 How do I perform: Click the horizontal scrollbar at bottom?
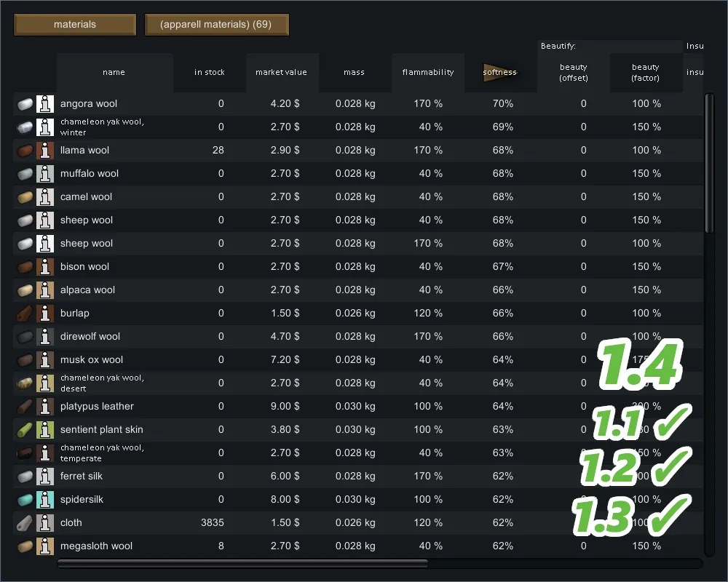(x=242, y=563)
